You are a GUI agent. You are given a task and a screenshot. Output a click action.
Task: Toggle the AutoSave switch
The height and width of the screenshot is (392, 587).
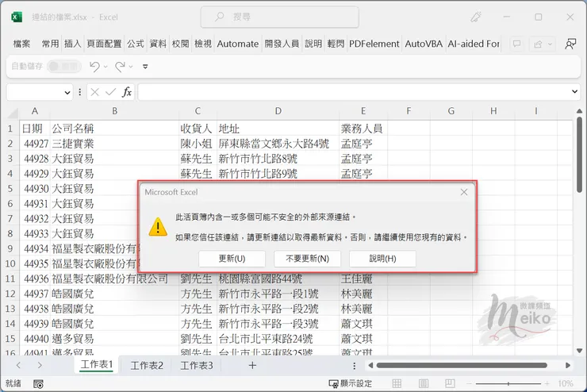pyautogui.click(x=64, y=67)
